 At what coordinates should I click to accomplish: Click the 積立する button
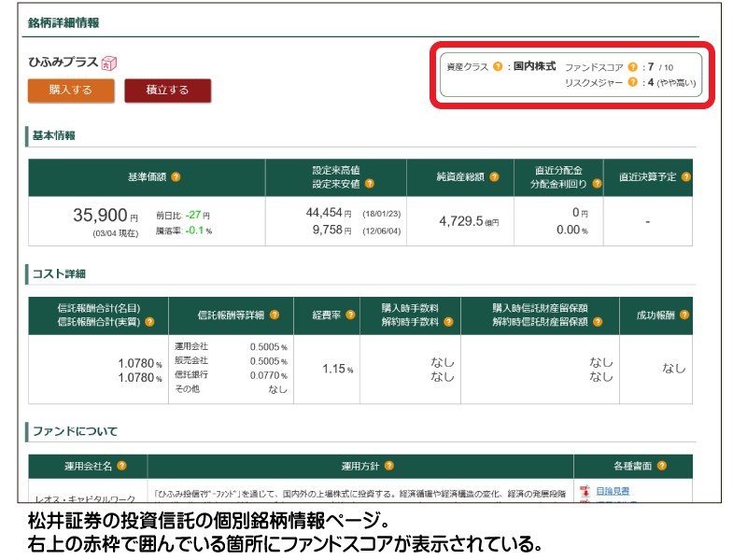(168, 90)
